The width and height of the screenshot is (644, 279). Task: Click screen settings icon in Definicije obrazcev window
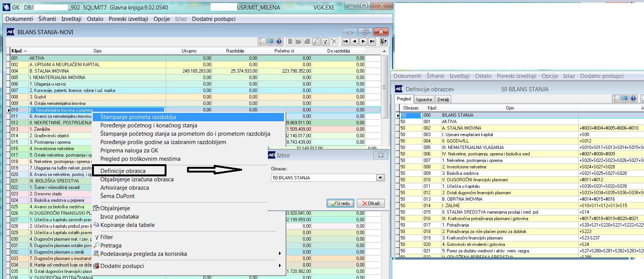click(625, 99)
